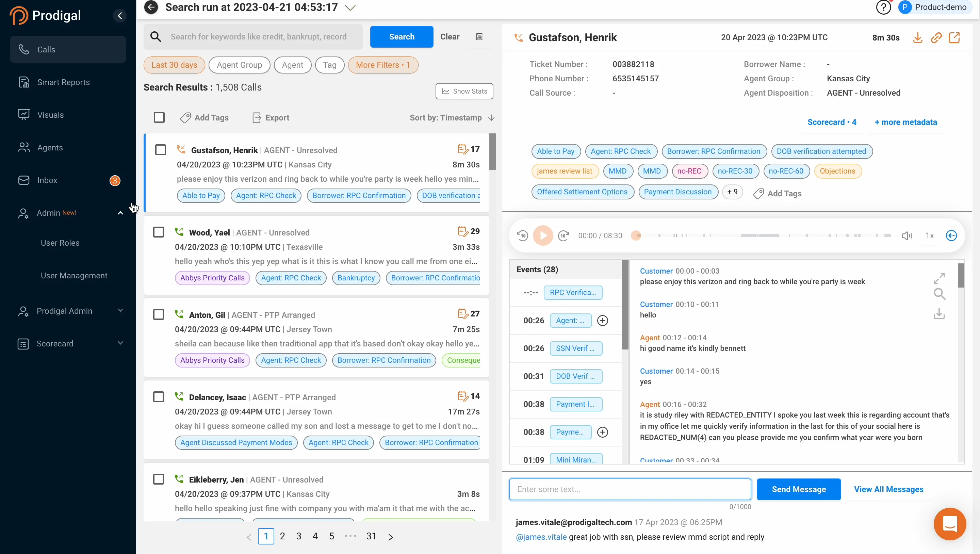Expand the transcript panel
Screen dimensions: 980x554
(x=939, y=278)
